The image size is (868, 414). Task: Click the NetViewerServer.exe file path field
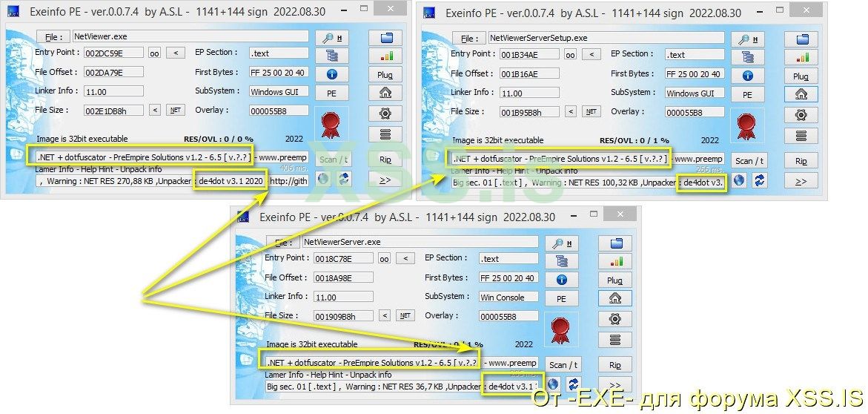point(420,242)
